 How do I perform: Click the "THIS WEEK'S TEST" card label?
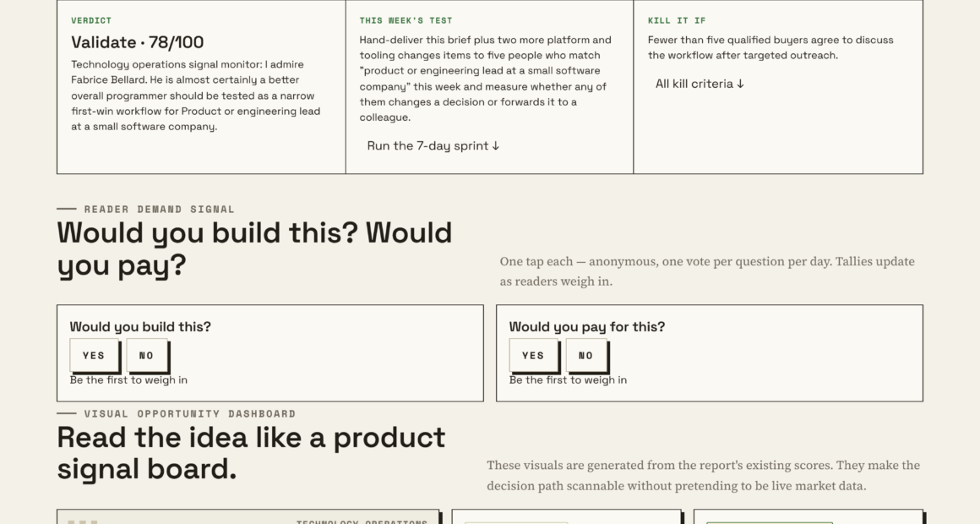point(406,20)
